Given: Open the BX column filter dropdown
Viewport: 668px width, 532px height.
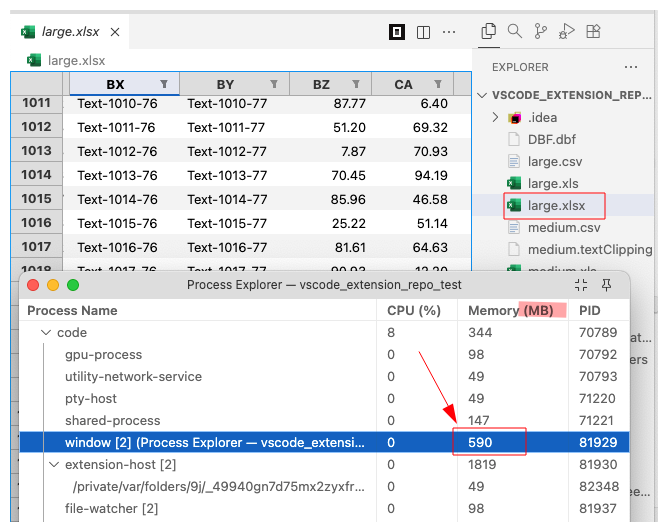Looking at the screenshot, I should 165,84.
